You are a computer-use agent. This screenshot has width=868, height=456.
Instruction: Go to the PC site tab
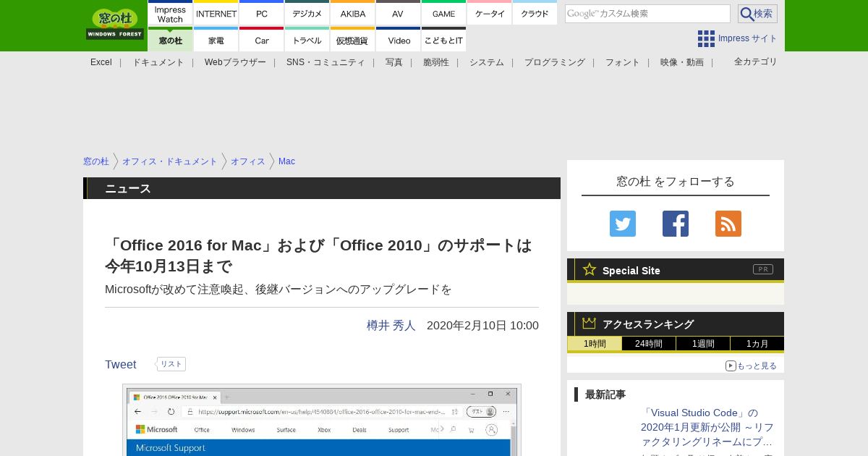click(x=262, y=13)
